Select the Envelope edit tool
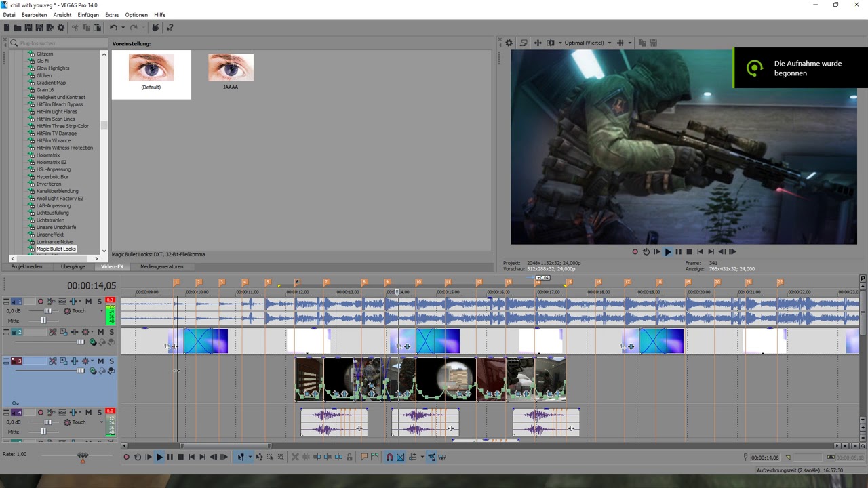The height and width of the screenshot is (488, 868). 259,457
